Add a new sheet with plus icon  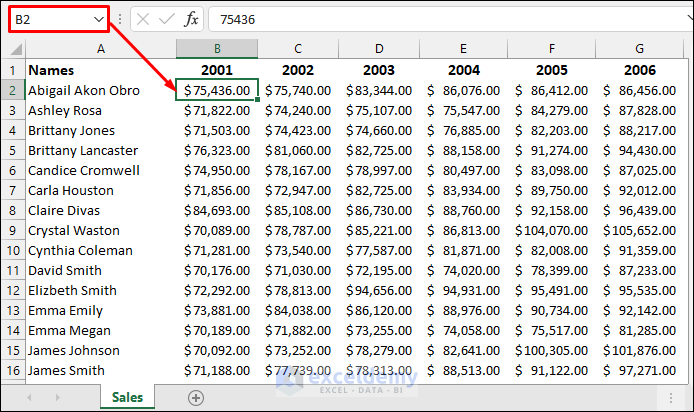pos(196,398)
